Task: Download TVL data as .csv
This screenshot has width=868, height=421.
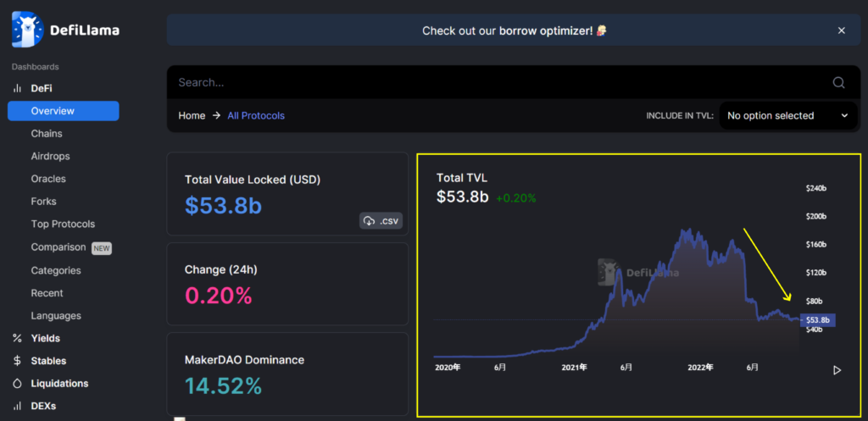Action: coord(381,221)
